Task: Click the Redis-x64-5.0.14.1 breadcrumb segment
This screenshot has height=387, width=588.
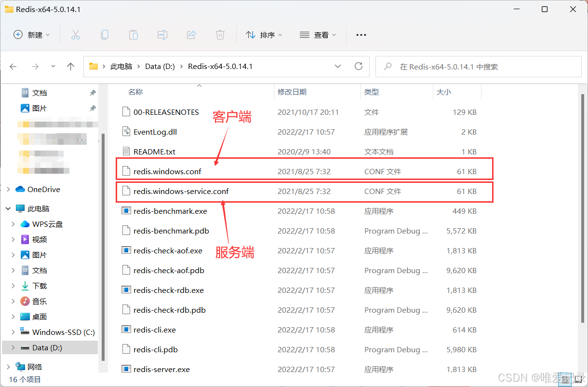Action: click(x=220, y=67)
